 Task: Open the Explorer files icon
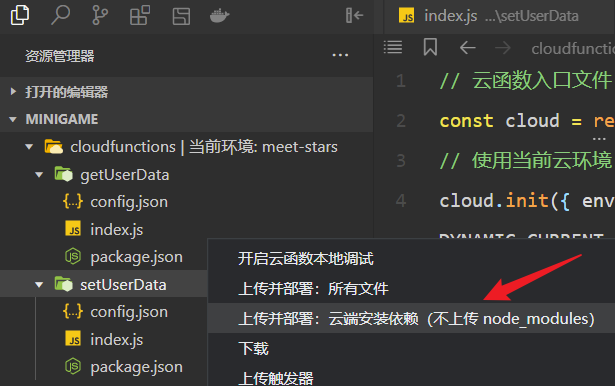pos(20,15)
